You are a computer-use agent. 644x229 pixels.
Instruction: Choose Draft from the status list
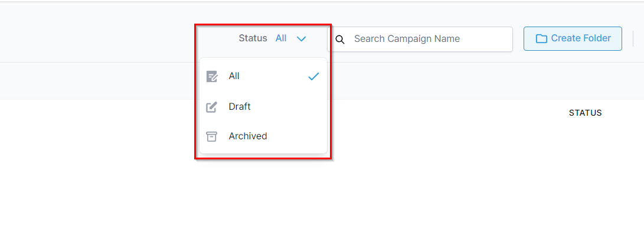click(x=263, y=107)
